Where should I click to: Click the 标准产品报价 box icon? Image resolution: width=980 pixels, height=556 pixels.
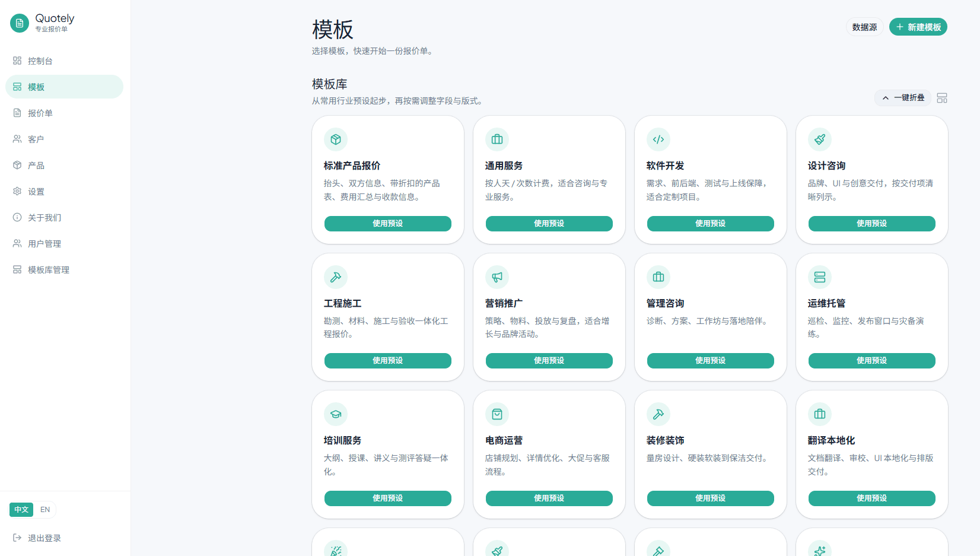[336, 139]
